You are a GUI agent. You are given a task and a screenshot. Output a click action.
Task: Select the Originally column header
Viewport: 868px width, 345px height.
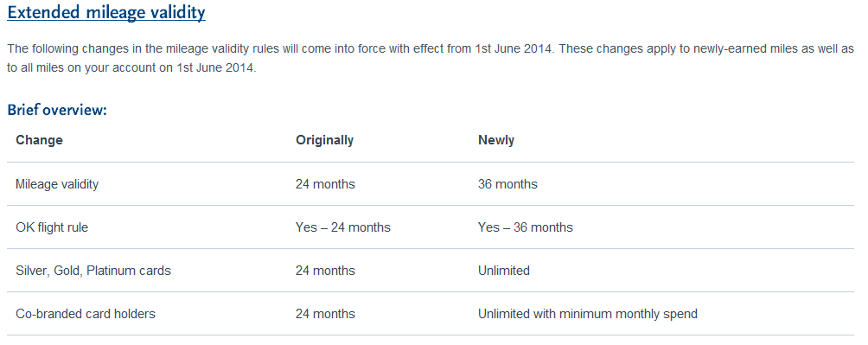click(324, 140)
